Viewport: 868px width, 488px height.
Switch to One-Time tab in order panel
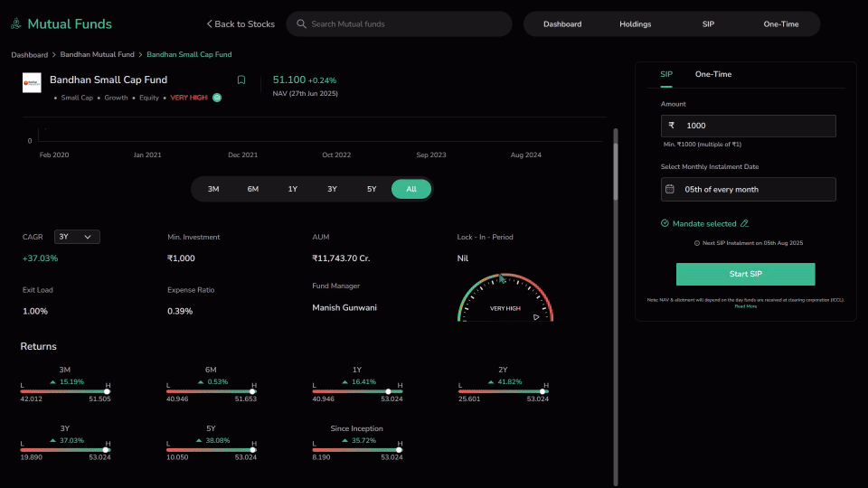pos(713,74)
